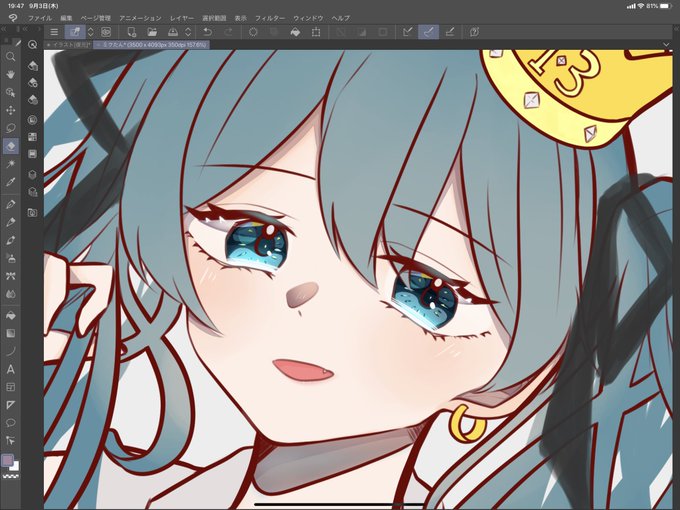Image resolution: width=680 pixels, height=510 pixels.
Task: Toggle Snap to Ruler
Action: coord(408,32)
